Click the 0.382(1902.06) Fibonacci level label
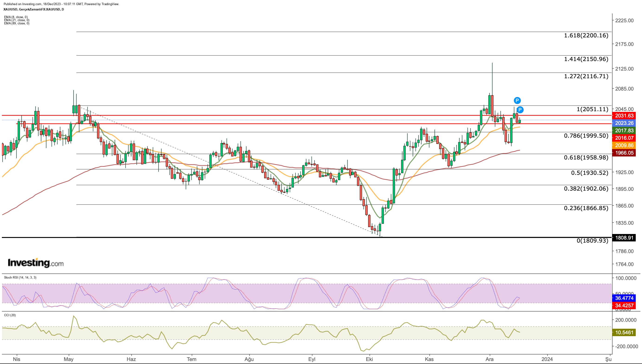Viewport: 642px width, 364px height. (586, 188)
